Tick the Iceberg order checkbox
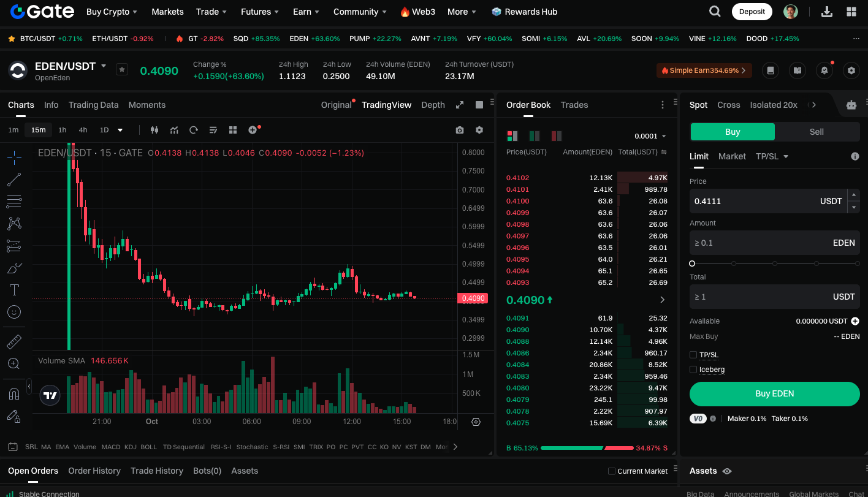Image resolution: width=868 pixels, height=497 pixels. 693,370
